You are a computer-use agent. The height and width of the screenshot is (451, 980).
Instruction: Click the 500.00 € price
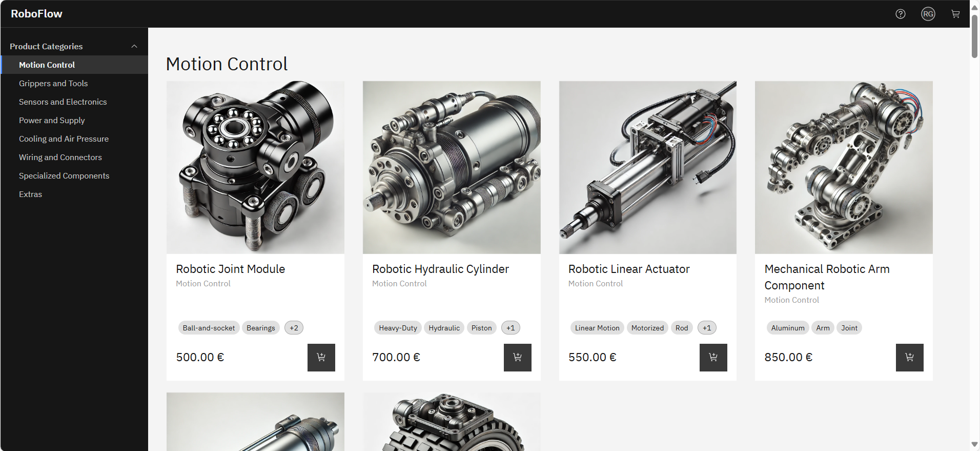pyautogui.click(x=200, y=357)
